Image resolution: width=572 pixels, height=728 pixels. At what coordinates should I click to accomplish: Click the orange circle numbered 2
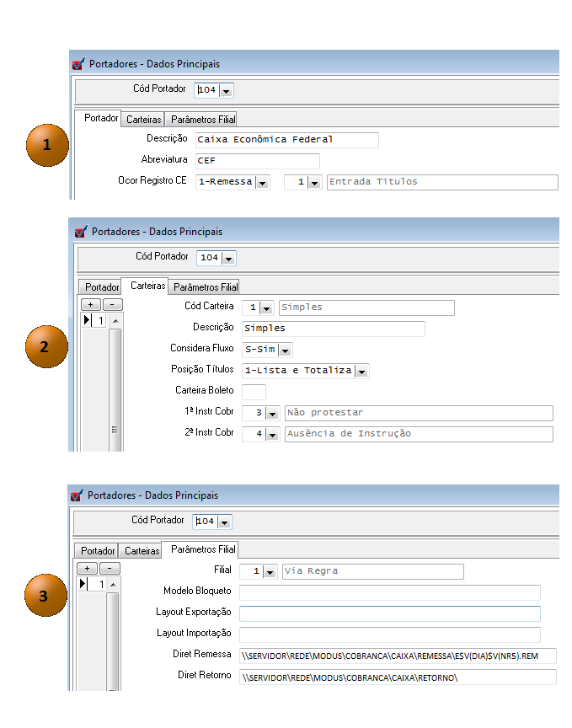pos(46,345)
